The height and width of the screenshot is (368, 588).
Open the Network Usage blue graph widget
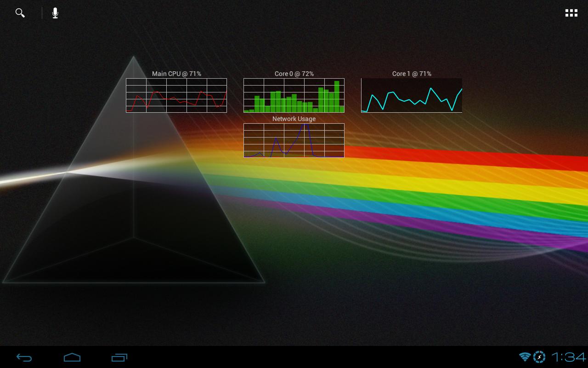click(294, 140)
